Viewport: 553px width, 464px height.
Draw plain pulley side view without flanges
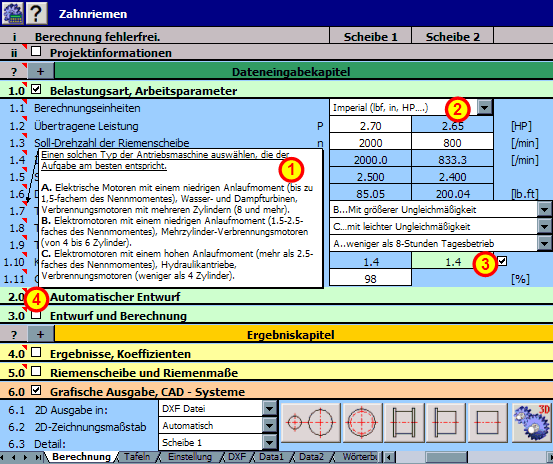coord(488,423)
